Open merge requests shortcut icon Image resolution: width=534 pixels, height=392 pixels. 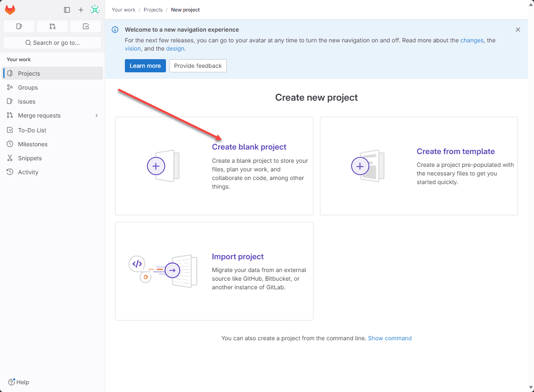tap(53, 26)
